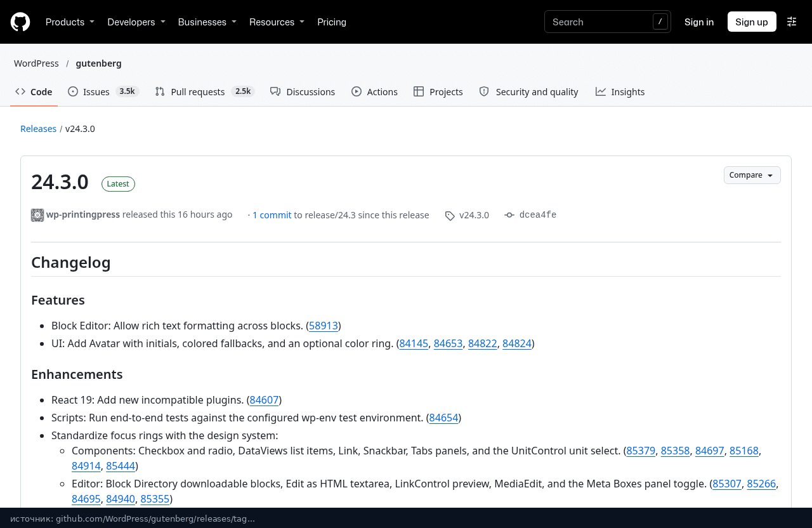Open pull request 85379 link
812x528 pixels.
[x=641, y=451]
